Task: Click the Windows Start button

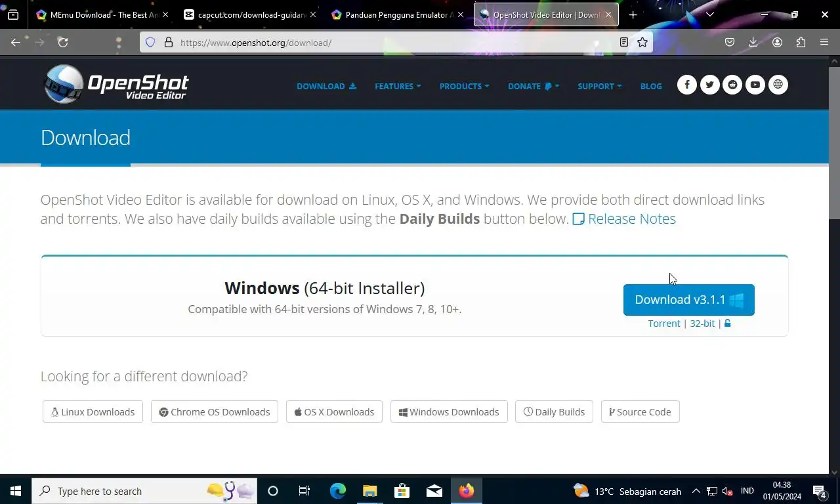Action: point(16,491)
